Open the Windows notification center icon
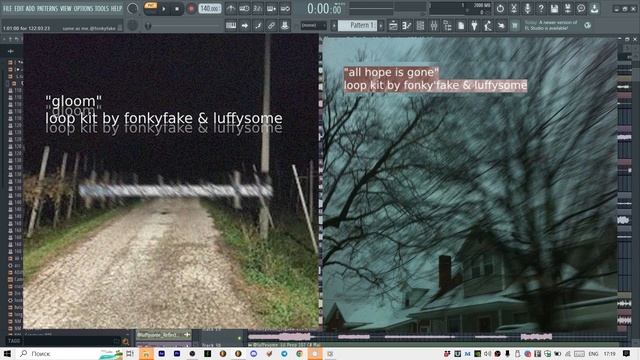 [x=627, y=353]
